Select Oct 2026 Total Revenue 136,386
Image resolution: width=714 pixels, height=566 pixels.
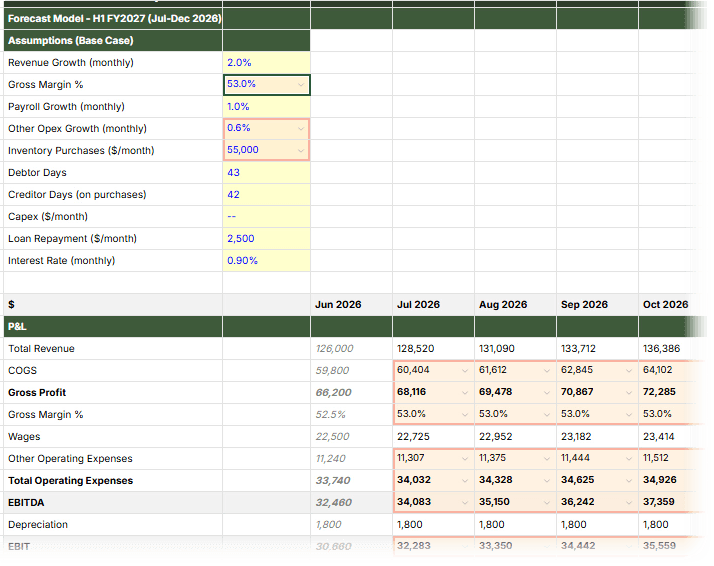tap(667, 349)
